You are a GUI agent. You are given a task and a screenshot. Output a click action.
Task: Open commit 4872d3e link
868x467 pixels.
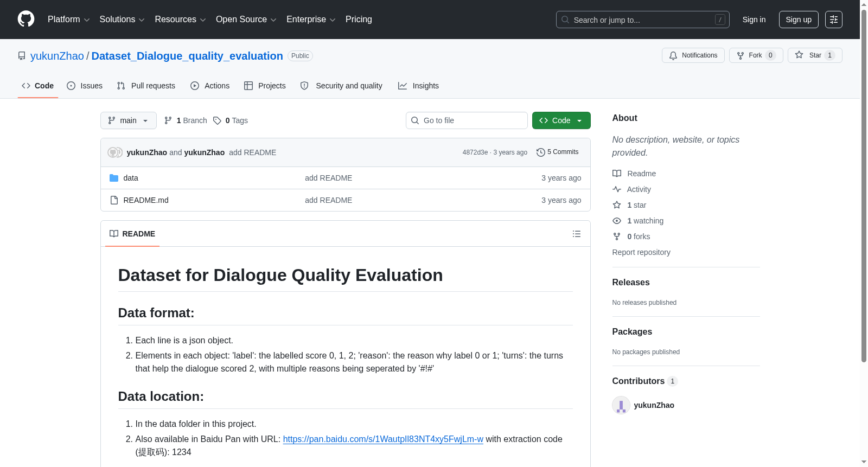coord(475,152)
